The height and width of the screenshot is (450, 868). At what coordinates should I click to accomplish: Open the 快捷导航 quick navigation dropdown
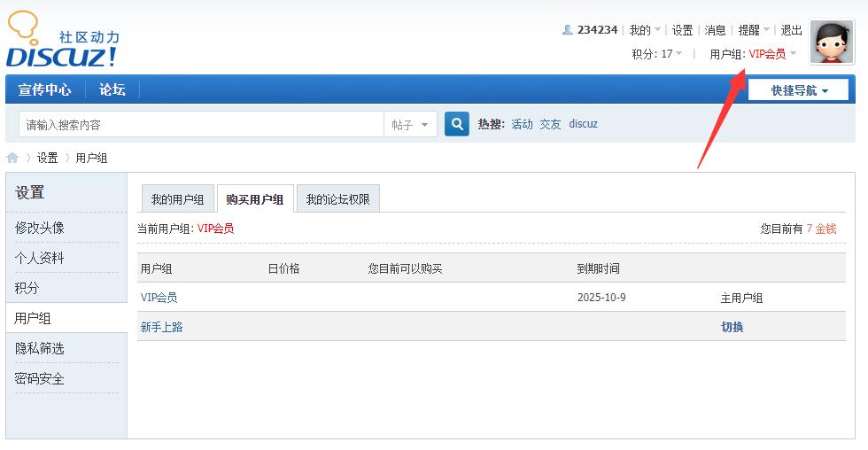click(x=798, y=90)
